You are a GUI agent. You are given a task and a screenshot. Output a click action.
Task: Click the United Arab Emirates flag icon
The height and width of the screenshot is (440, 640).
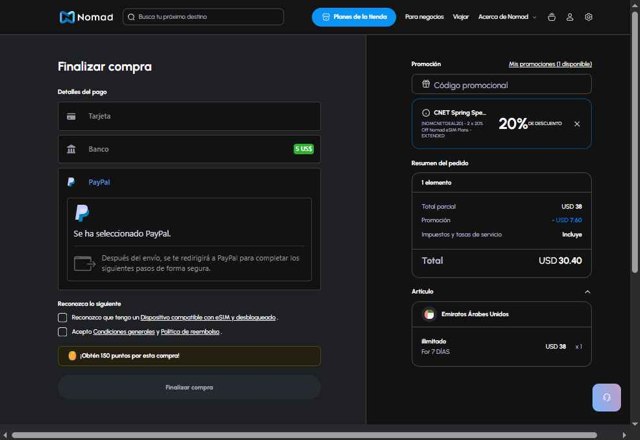click(x=429, y=314)
